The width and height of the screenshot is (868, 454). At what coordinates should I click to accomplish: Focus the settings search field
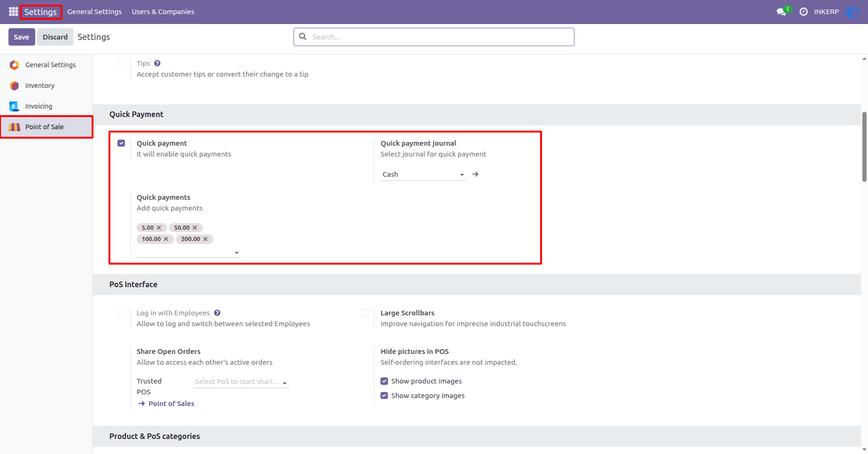point(434,37)
